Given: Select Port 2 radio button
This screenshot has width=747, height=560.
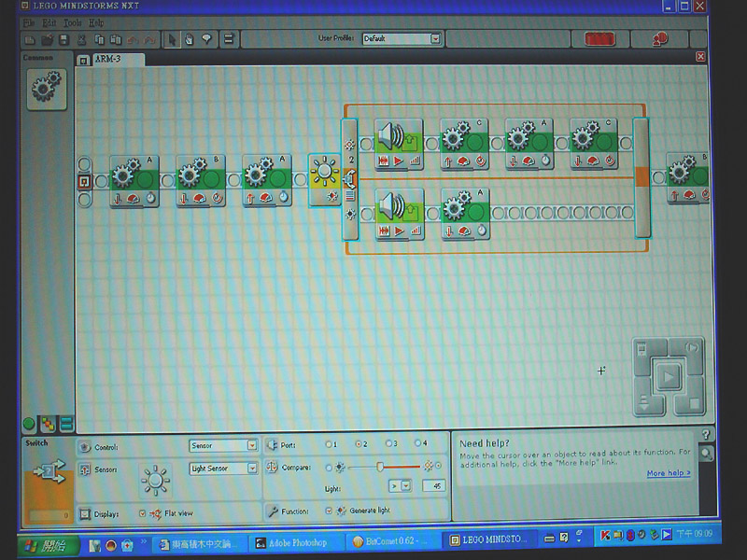Looking at the screenshot, I should (359, 444).
